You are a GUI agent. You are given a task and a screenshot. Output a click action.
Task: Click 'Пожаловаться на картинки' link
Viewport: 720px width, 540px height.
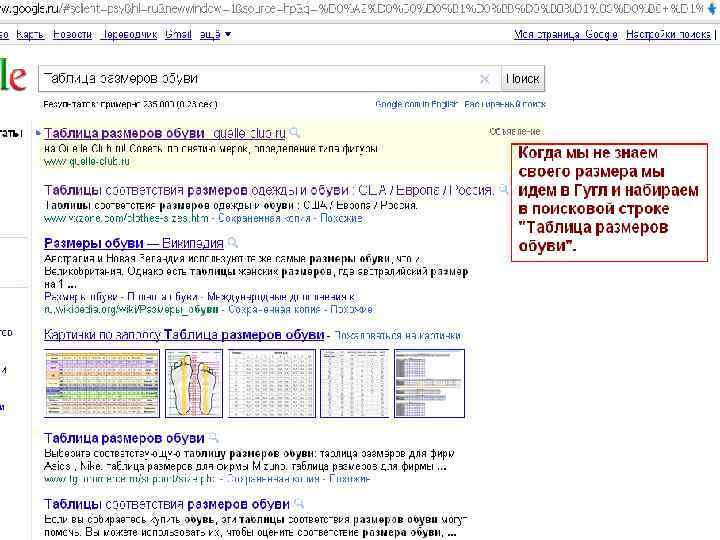pos(397,336)
